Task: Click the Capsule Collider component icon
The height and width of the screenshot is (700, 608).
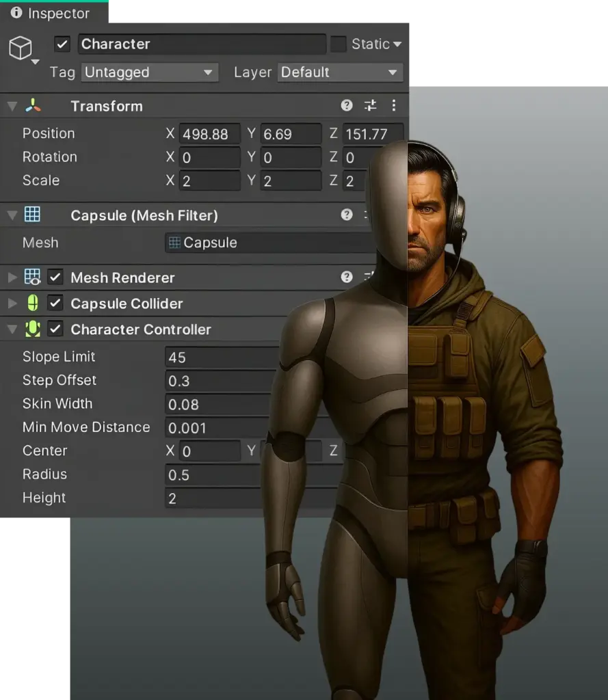Action: (32, 303)
